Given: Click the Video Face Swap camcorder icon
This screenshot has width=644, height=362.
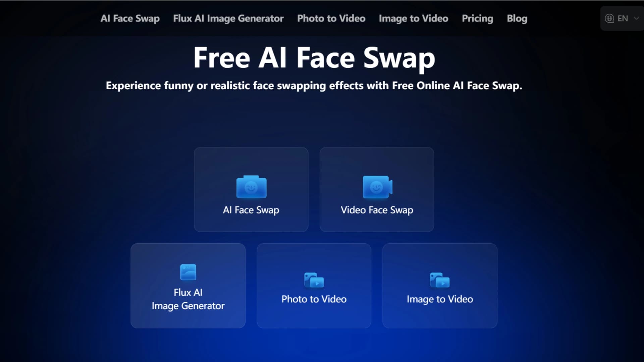Looking at the screenshot, I should point(377,187).
